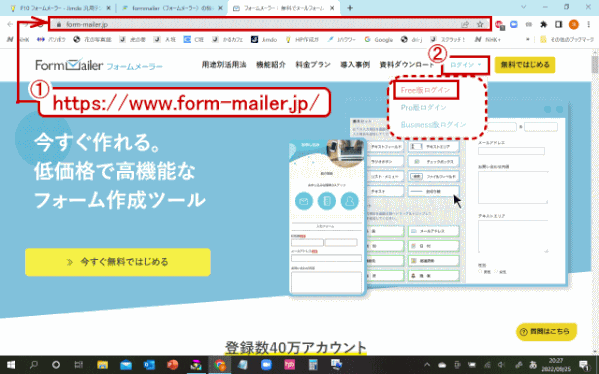Open 導入事例 in the nav bar

[355, 65]
